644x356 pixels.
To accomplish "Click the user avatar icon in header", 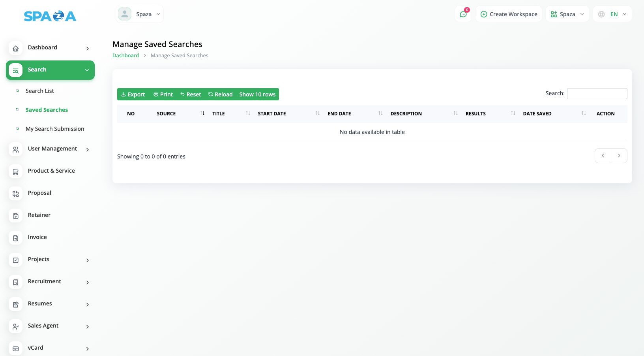I will click(125, 14).
